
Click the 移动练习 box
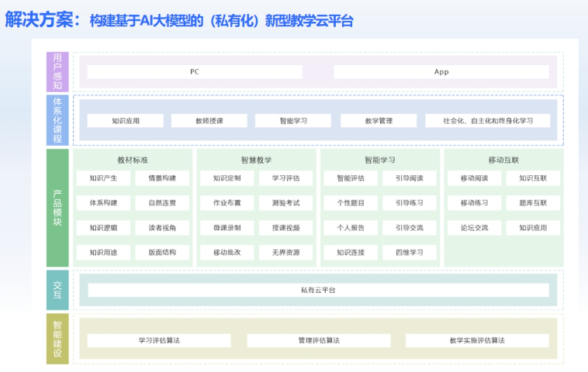click(x=475, y=203)
